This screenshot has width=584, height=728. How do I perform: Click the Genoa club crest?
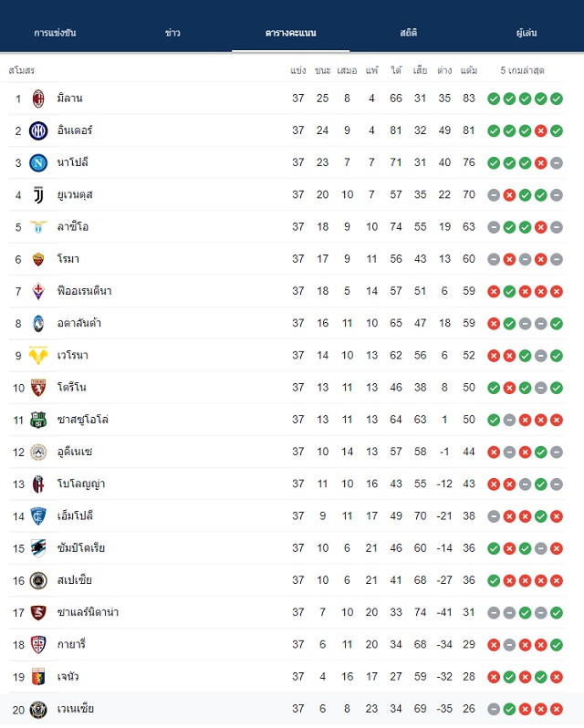pyautogui.click(x=38, y=677)
